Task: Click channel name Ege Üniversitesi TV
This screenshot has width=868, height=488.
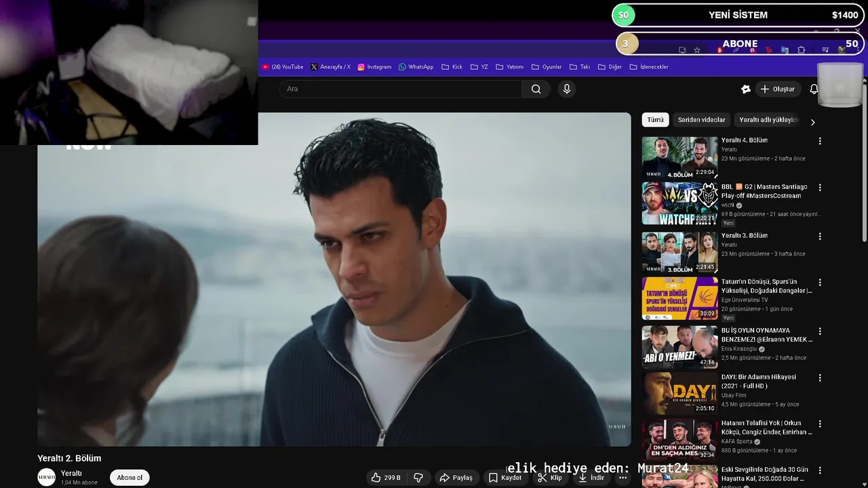Action: (745, 300)
